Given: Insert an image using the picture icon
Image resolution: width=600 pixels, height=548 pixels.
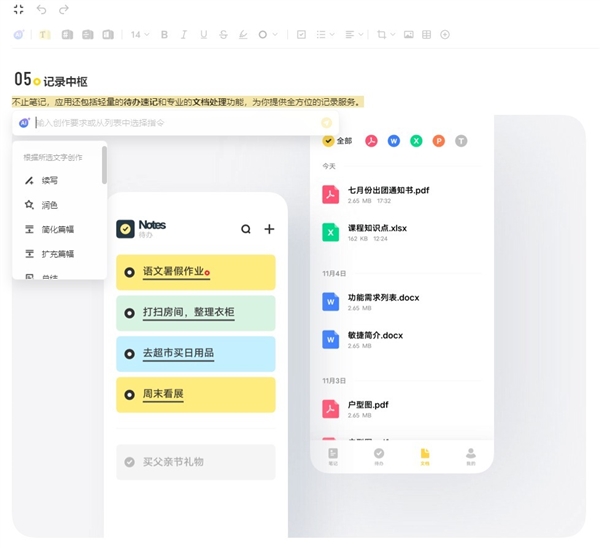Looking at the screenshot, I should coord(408,34).
